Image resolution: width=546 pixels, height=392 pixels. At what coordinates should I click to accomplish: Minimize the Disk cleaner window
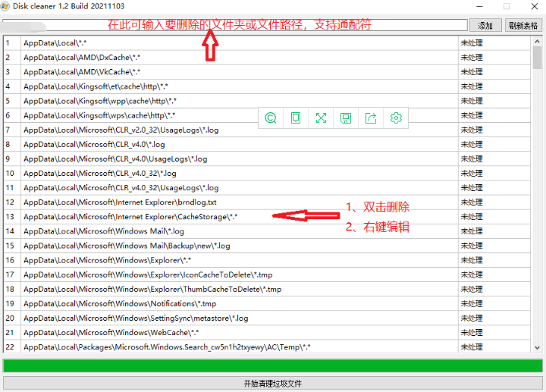point(479,6)
